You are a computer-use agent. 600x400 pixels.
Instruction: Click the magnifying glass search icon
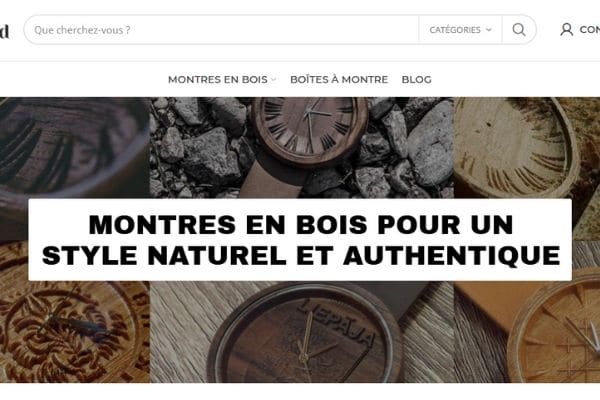518,29
